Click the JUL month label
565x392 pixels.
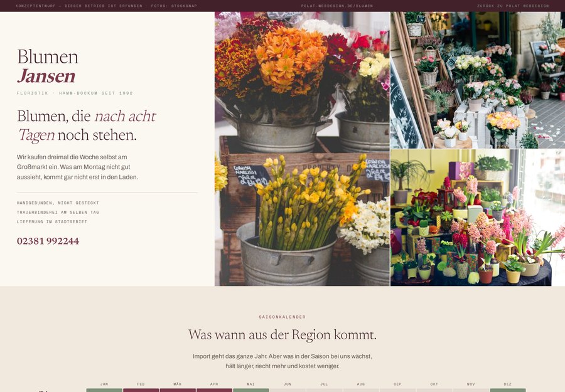[x=324, y=384]
